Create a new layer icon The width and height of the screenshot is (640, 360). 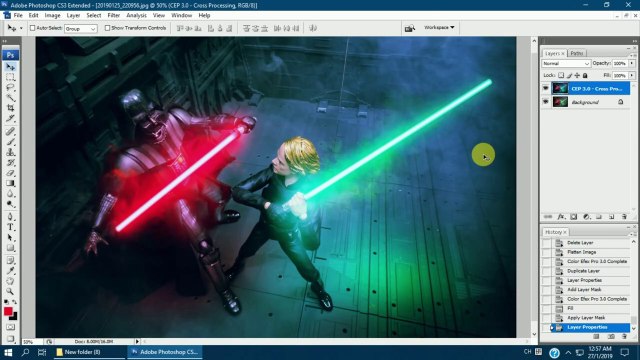tap(611, 217)
